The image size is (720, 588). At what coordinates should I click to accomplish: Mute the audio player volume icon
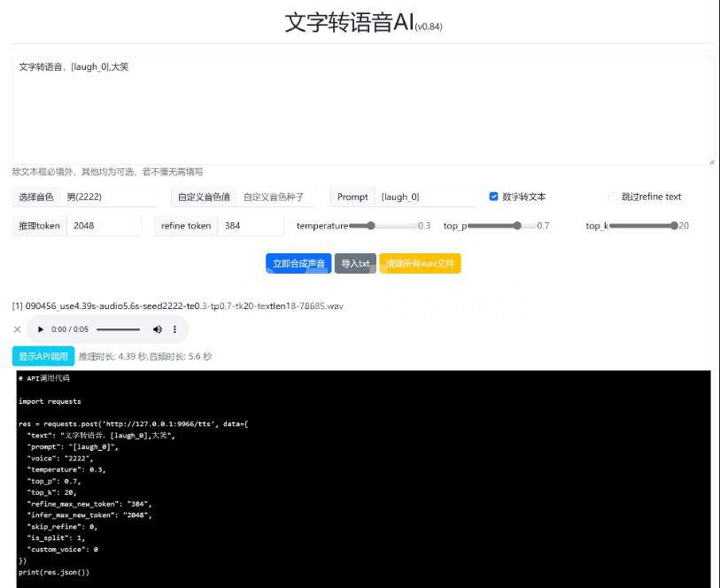(158, 329)
